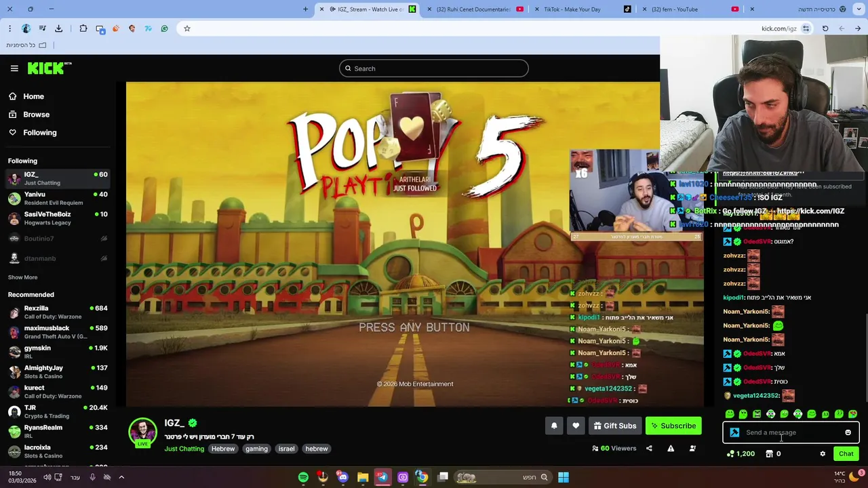Screen dimensions: 868x488
Task: Click the media control toolbar icon
Action: click(x=42, y=28)
